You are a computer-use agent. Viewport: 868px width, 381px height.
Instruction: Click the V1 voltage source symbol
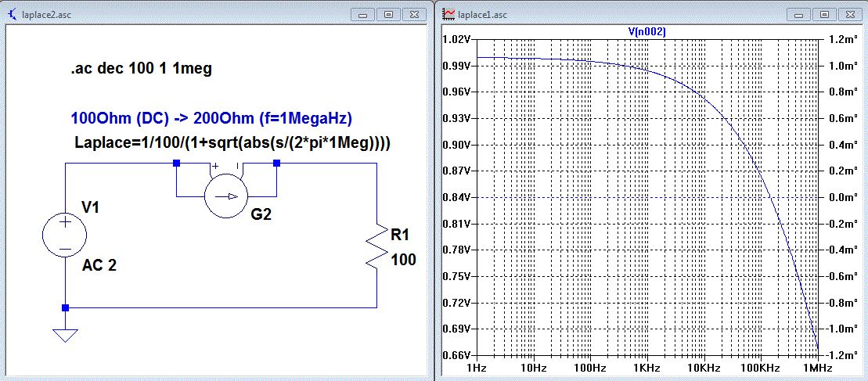pos(64,234)
